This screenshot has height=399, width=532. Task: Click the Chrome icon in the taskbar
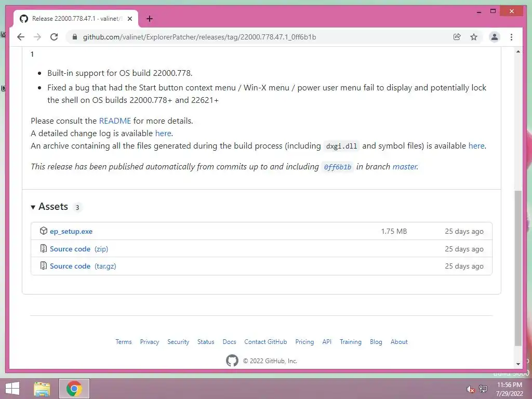74,389
